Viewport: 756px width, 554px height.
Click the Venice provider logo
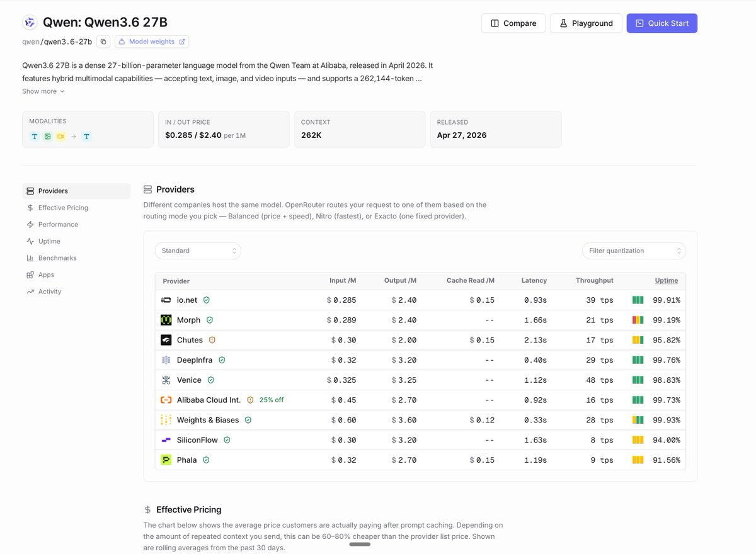click(x=166, y=380)
